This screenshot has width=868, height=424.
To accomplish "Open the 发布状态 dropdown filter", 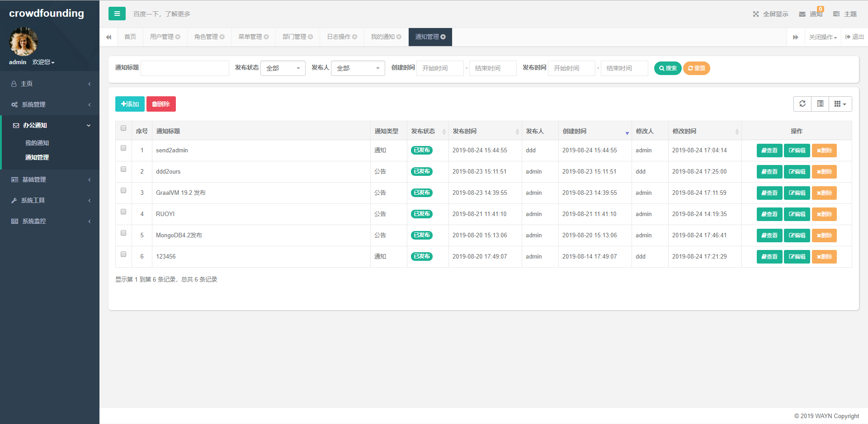I will tap(283, 68).
